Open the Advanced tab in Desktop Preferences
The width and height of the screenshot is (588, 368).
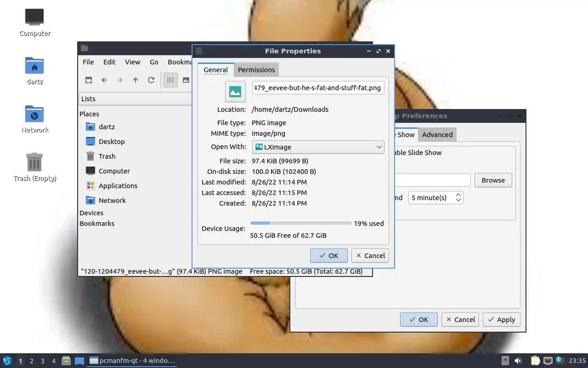(x=437, y=135)
